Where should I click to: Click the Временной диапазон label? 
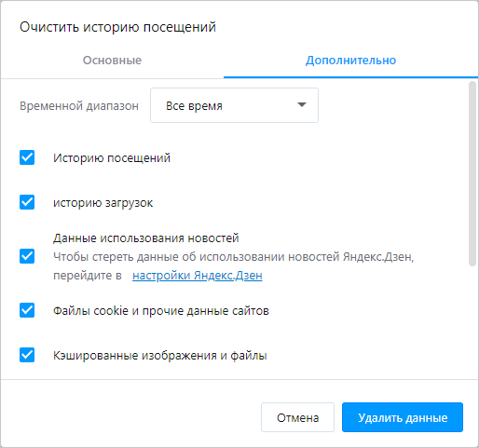coord(79,106)
